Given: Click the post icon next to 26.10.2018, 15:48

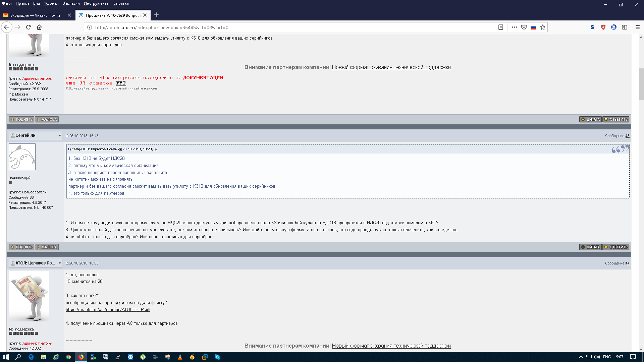Looking at the screenshot, I should point(67,136).
